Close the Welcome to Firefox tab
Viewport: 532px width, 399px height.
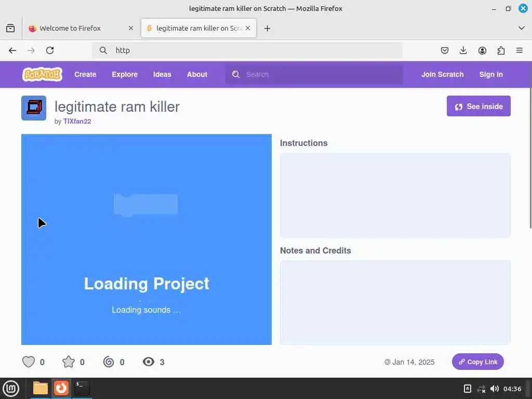pos(131,28)
